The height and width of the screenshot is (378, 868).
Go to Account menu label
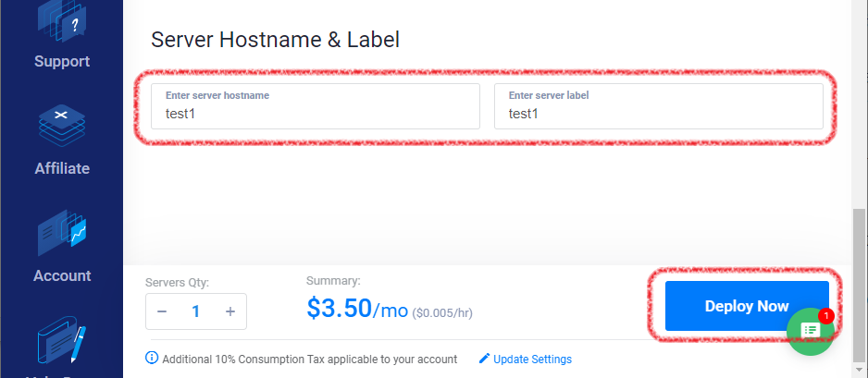61,275
